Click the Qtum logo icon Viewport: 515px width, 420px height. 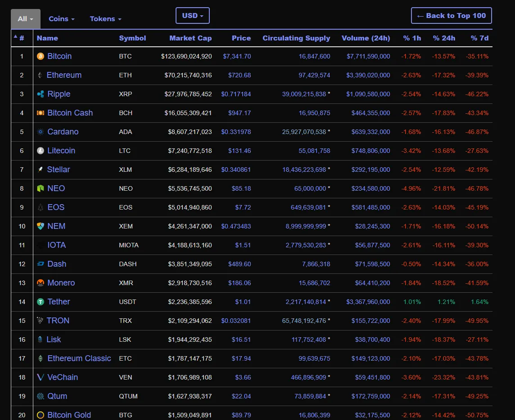point(41,396)
